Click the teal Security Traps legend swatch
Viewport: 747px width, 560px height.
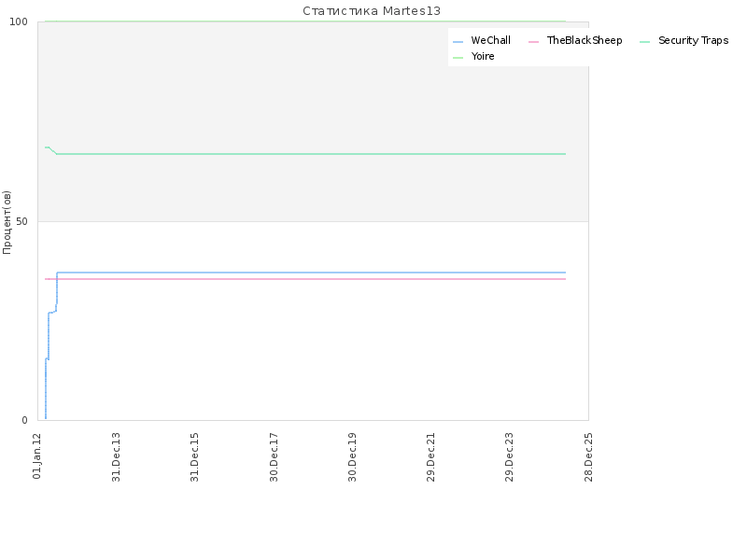(645, 42)
